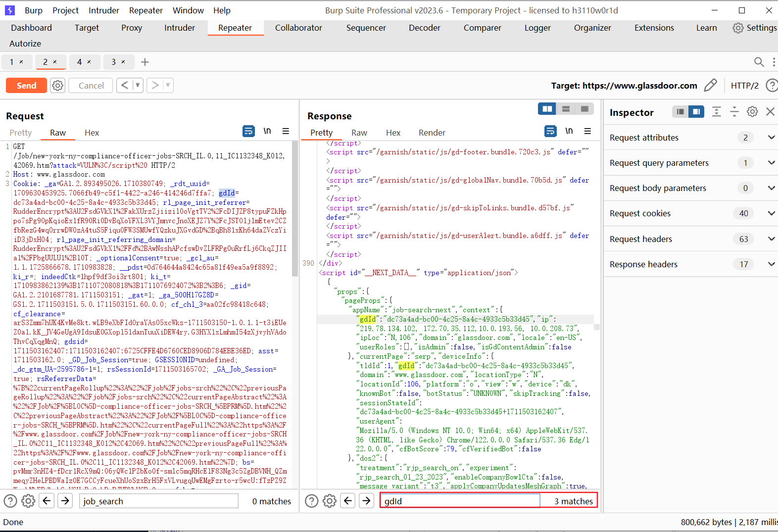778x532 pixels.
Task: Click the HTTP/2 protocol toggle
Action: [744, 86]
